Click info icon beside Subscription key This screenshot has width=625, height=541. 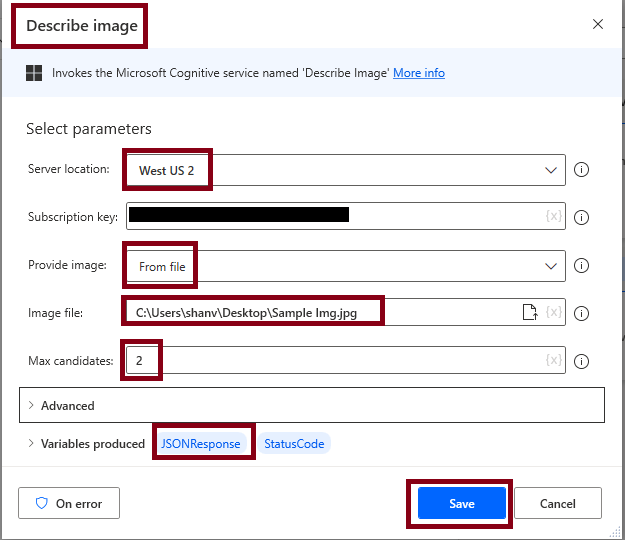581,218
